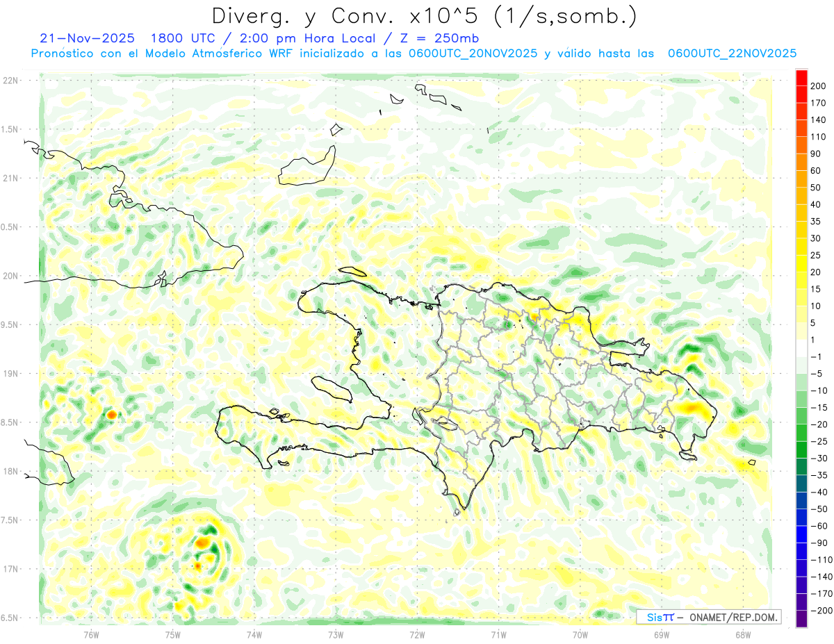Image resolution: width=834 pixels, height=644 pixels.
Task: Click the red top segment of the color scale
Action: pos(801,78)
